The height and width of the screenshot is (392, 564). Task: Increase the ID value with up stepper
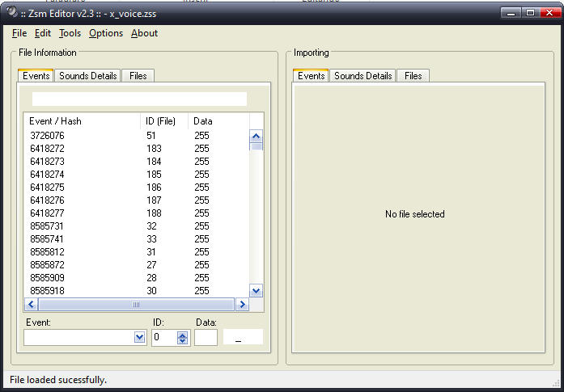pyautogui.click(x=183, y=334)
